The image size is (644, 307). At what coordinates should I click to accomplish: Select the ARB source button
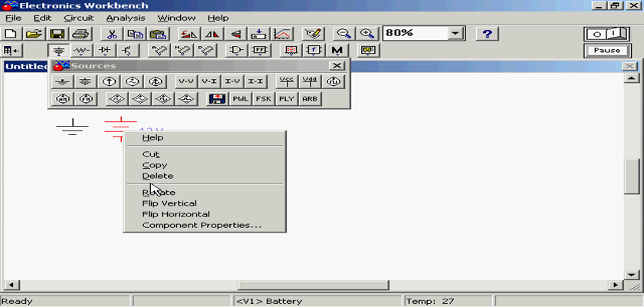coord(310,99)
